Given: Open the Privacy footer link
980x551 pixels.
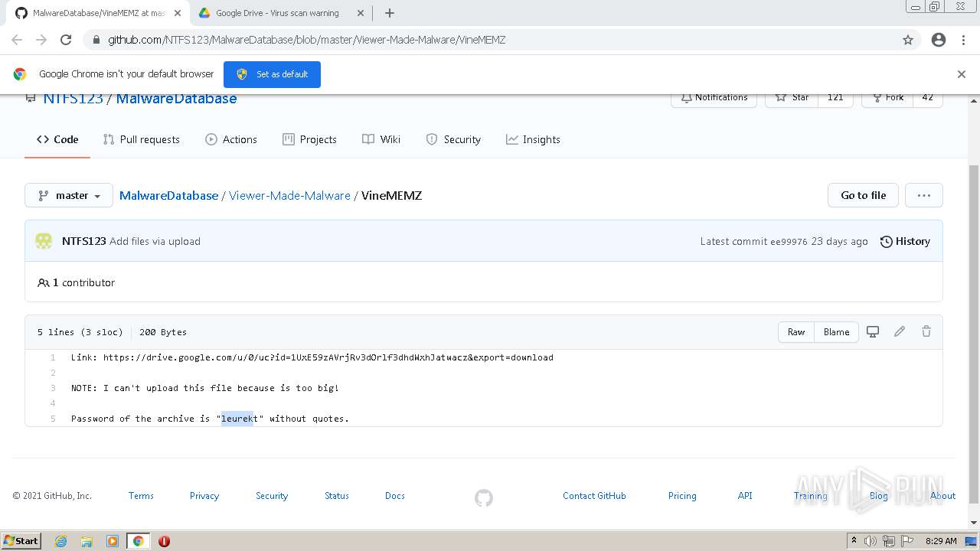Looking at the screenshot, I should (x=204, y=496).
